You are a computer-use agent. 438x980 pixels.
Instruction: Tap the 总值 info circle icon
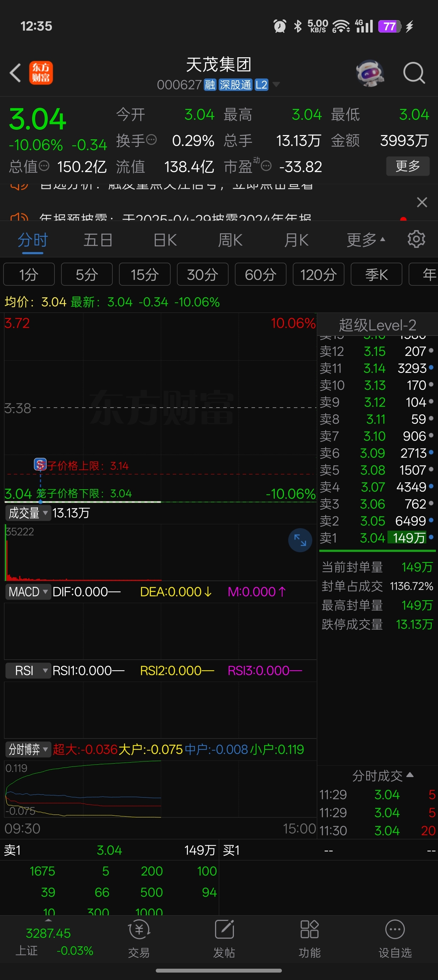pyautogui.click(x=44, y=165)
